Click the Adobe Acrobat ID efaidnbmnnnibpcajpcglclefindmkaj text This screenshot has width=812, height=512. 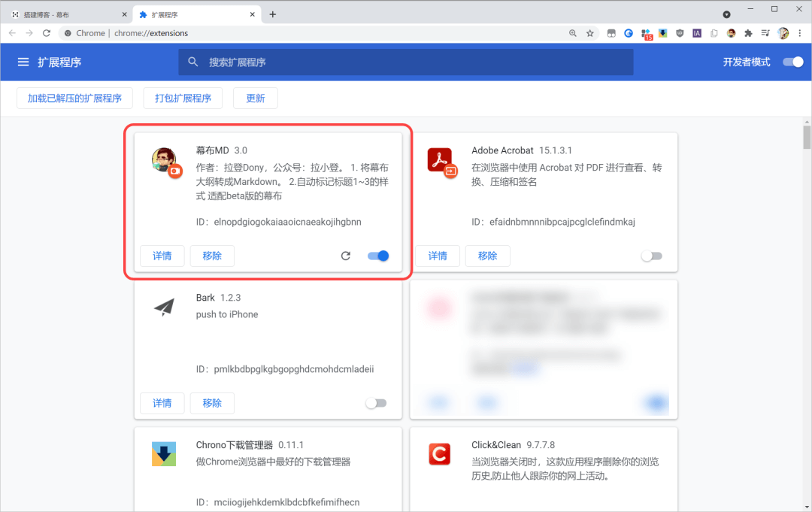point(562,222)
